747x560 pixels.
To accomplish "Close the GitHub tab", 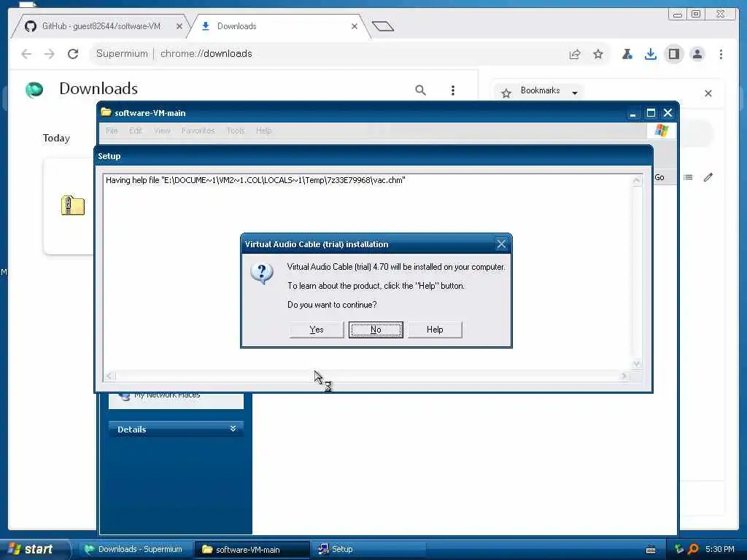I will 179,27.
